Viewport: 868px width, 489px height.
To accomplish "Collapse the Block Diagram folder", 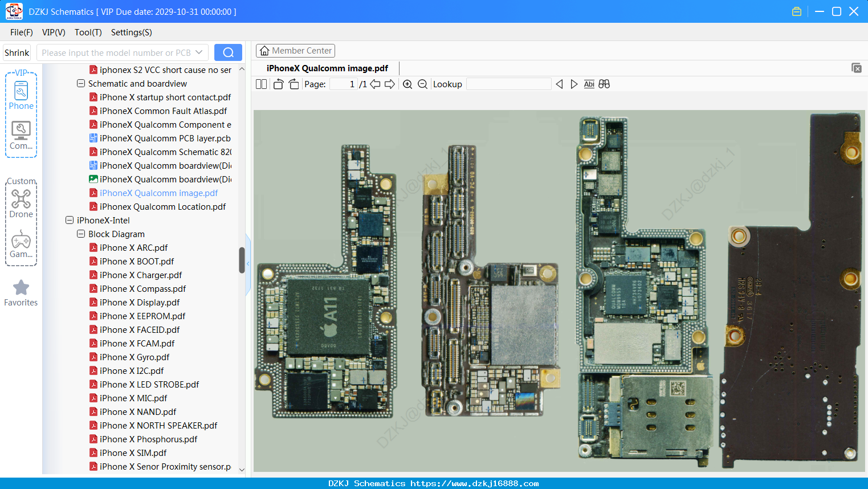I will tap(81, 234).
